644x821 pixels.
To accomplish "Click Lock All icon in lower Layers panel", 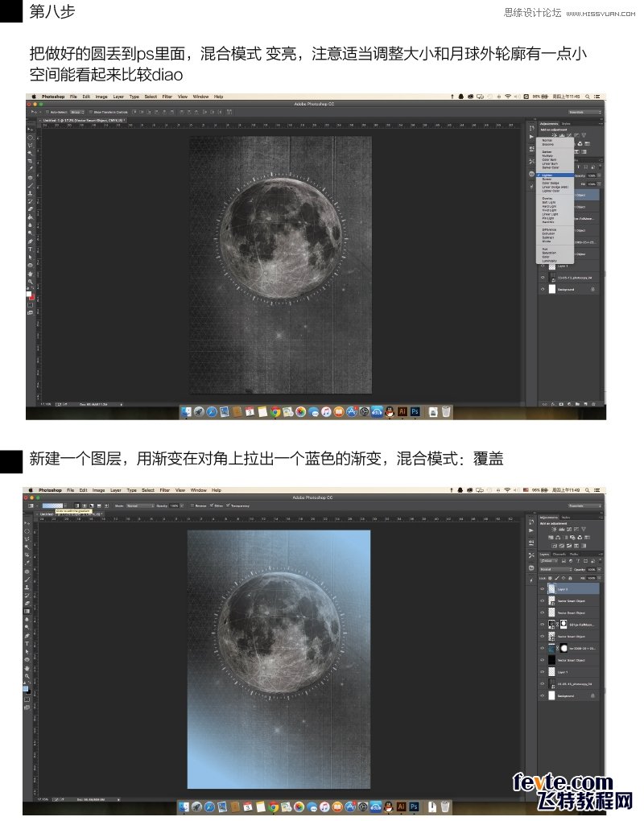I will 570,578.
